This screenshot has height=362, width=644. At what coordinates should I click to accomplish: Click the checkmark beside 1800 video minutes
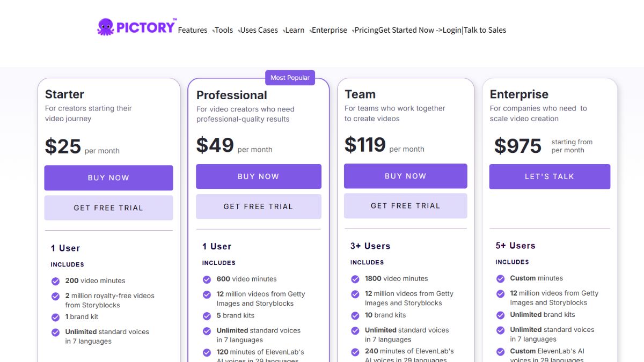click(x=355, y=279)
